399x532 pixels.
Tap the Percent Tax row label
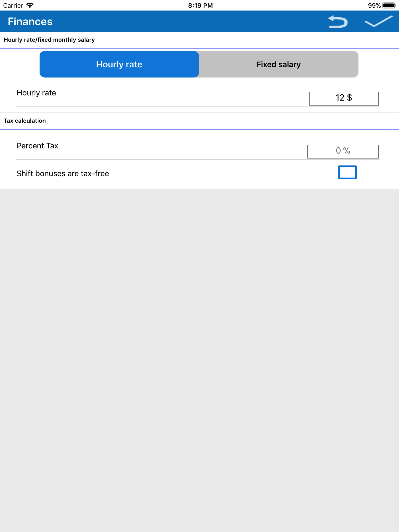pyautogui.click(x=38, y=146)
